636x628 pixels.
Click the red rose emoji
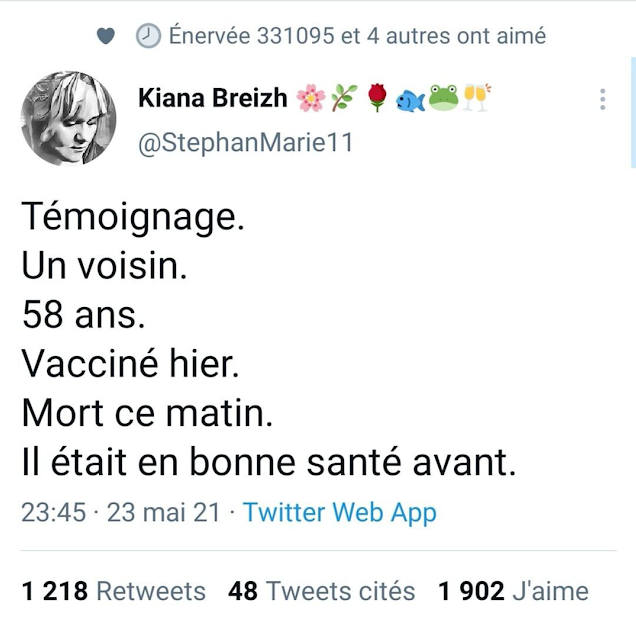[376, 98]
